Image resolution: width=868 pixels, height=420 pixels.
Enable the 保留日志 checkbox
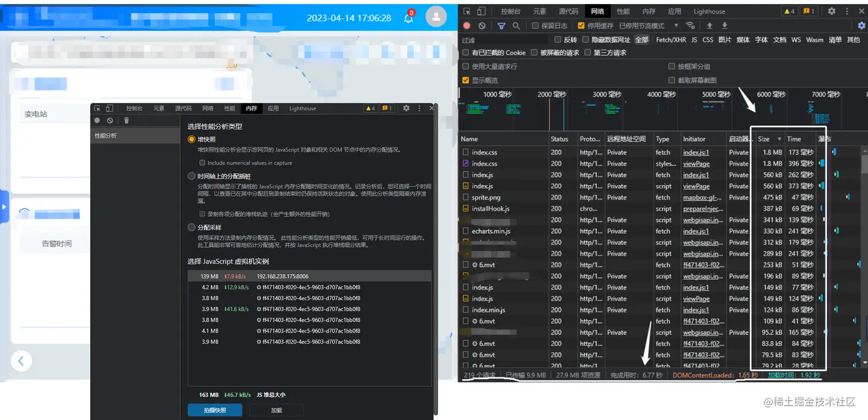[x=535, y=26]
